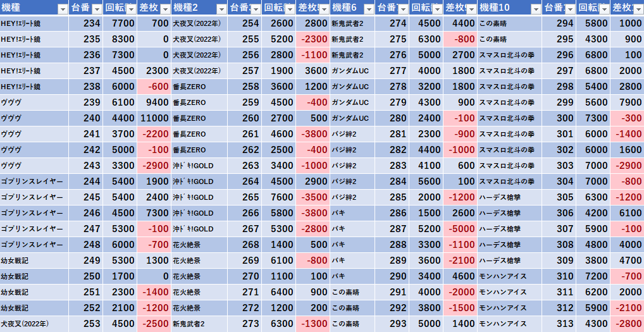The width and height of the screenshot is (644, 332).
Task: Click the -5000 差枚 value cell
Action: tap(460, 229)
